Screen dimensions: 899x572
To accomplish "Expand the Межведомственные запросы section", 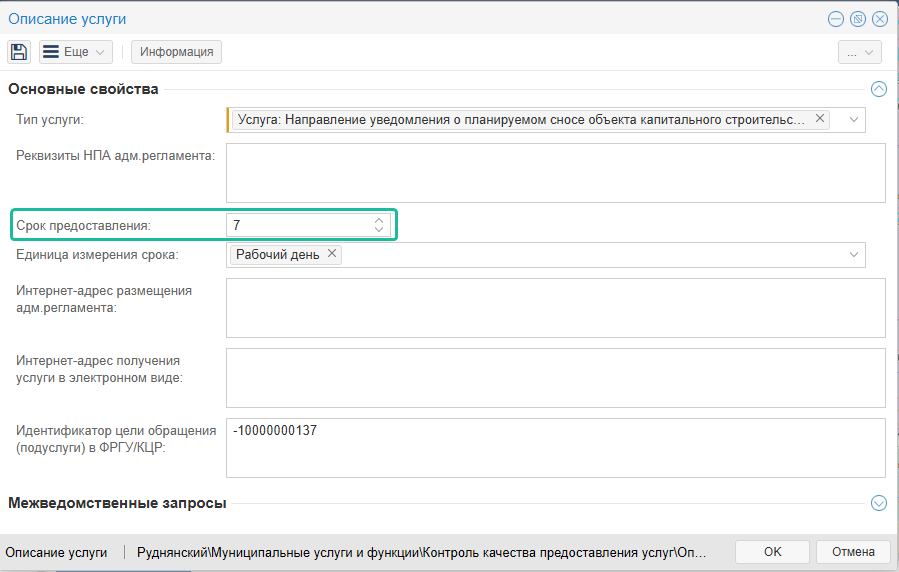I will tap(879, 503).
